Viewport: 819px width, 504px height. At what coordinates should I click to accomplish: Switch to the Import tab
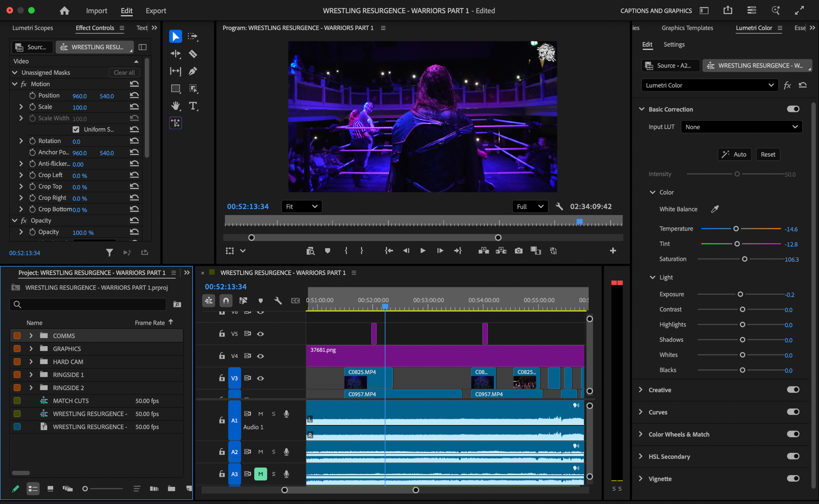click(97, 11)
